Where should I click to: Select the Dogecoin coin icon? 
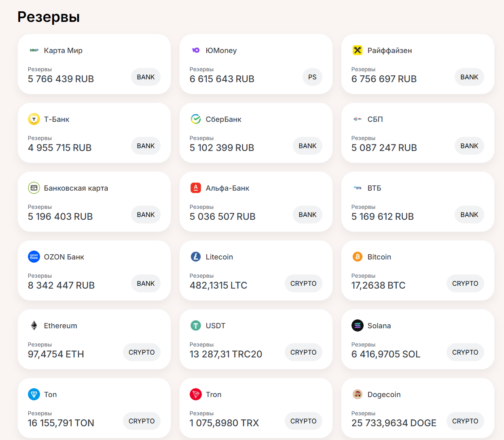(x=358, y=394)
